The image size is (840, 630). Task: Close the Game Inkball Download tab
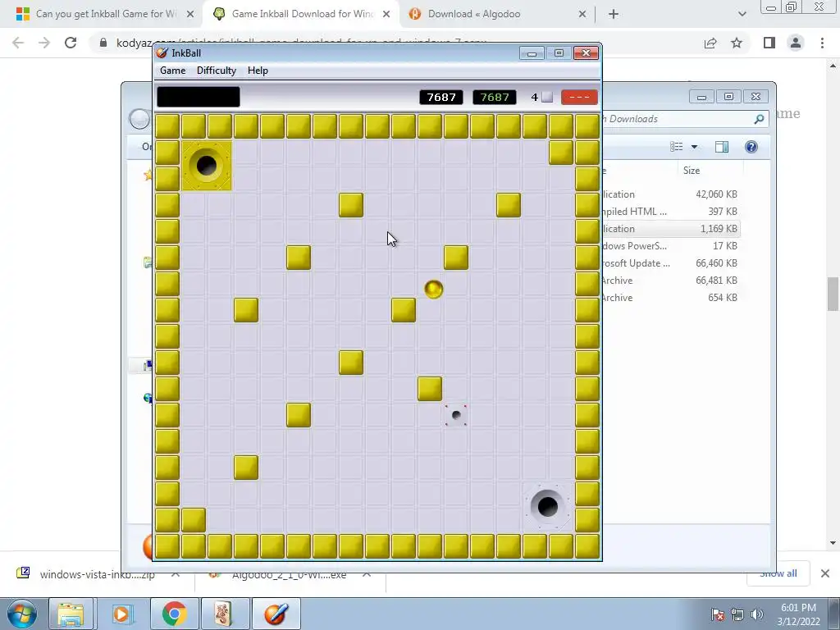pos(386,14)
